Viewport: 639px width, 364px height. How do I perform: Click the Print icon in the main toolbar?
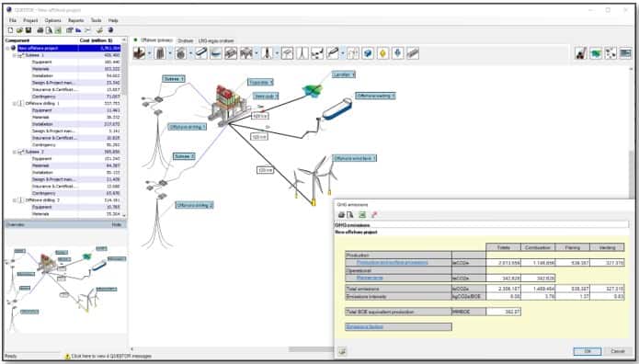[x=40, y=30]
